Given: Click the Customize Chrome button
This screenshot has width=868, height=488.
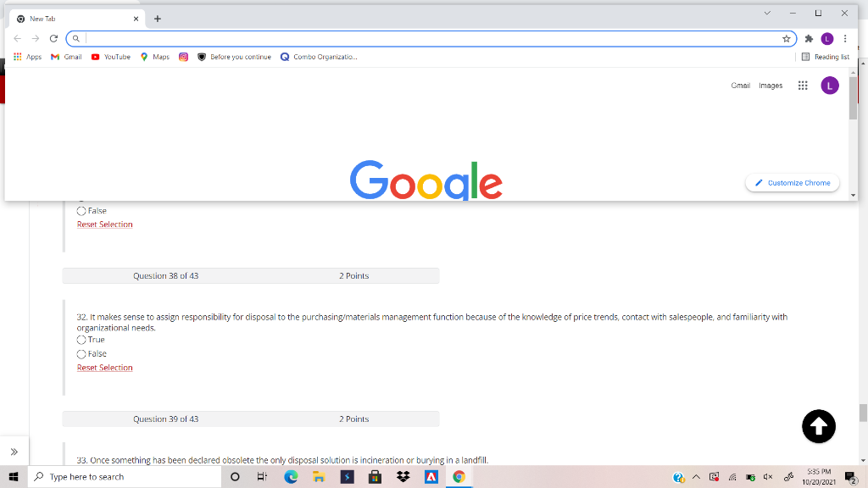Looking at the screenshot, I should [x=792, y=182].
